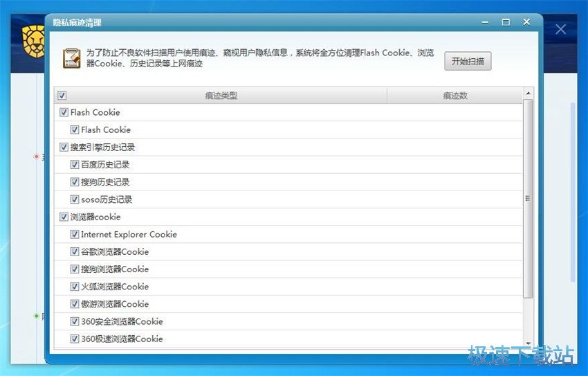
Task: Uncheck the 傲游浏览器Cookie checkbox
Action: [x=75, y=304]
